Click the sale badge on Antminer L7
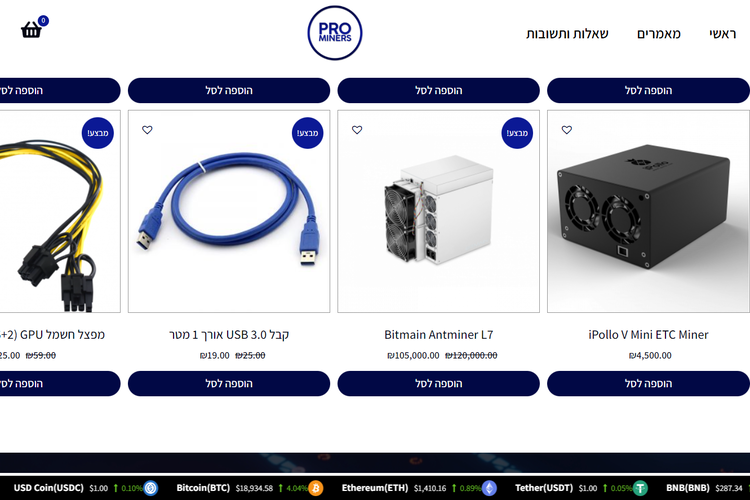750x500 pixels. (x=517, y=133)
